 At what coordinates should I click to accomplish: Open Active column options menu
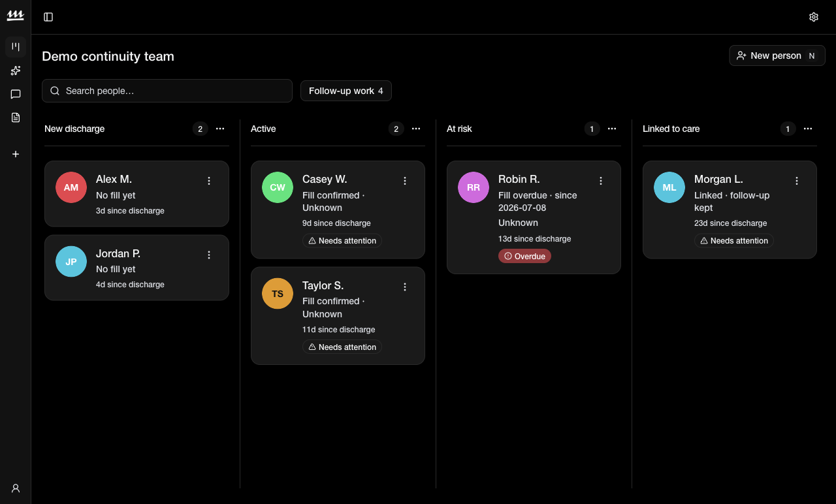click(x=416, y=129)
